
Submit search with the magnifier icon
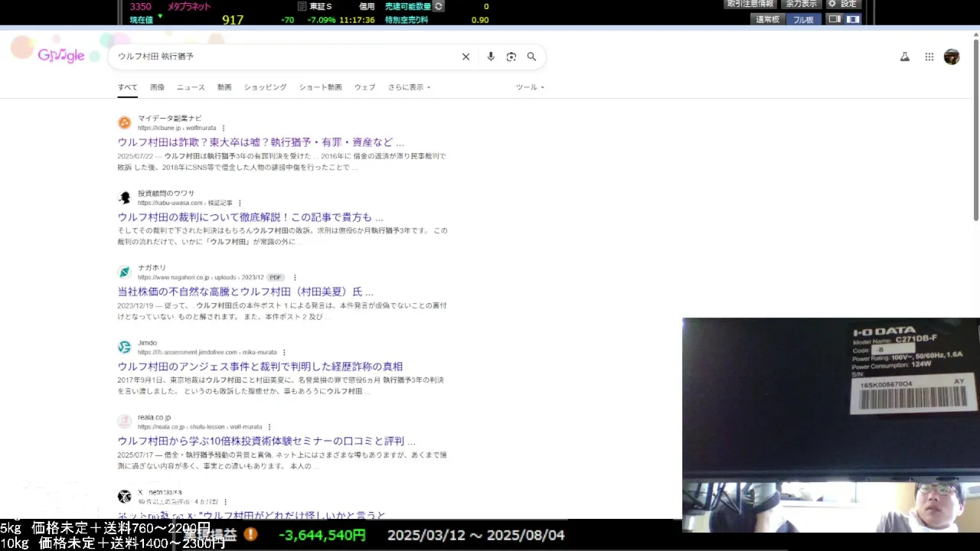pyautogui.click(x=531, y=57)
